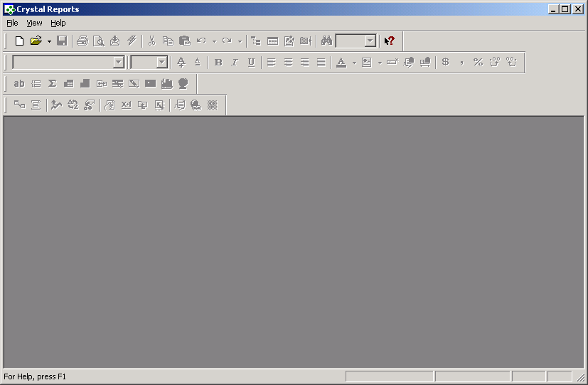Screen dimensions: 588x385
Task: Click the font color 'A' swatch
Action: tap(341, 63)
